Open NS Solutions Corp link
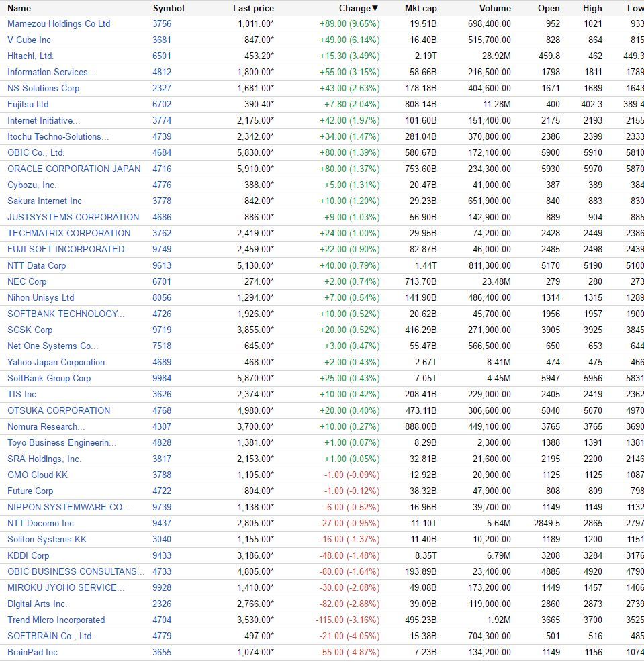This screenshot has height=662, width=644. pyautogui.click(x=44, y=88)
